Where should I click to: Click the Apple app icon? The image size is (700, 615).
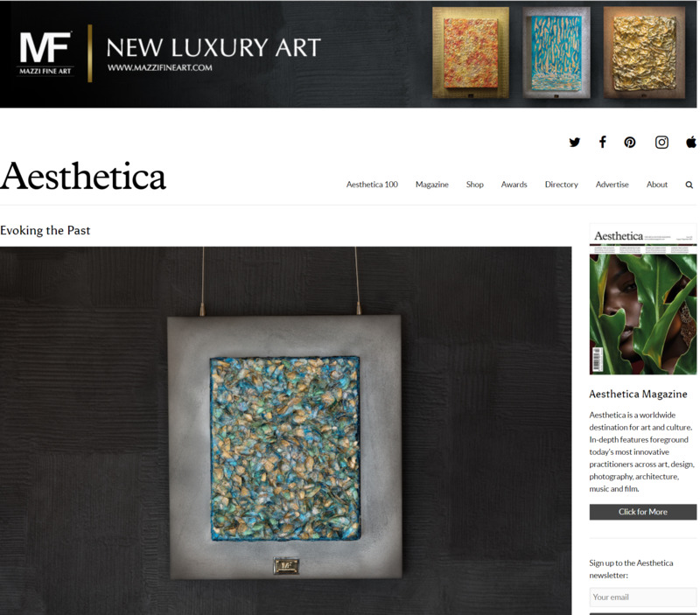point(691,142)
